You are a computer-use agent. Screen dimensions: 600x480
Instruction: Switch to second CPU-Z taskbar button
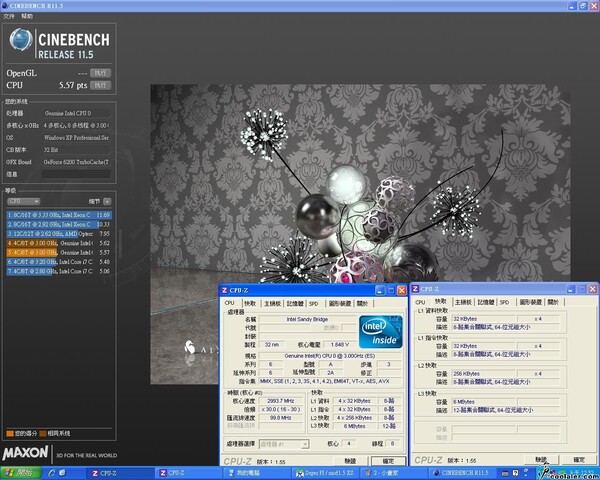[188, 473]
